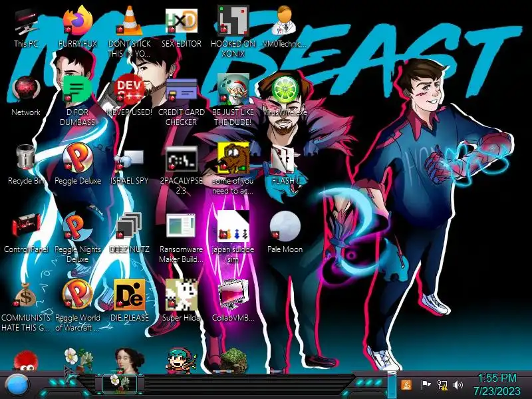Open Ransomware Maker Build... icon
Screen dimensions: 532x399
pos(181,225)
